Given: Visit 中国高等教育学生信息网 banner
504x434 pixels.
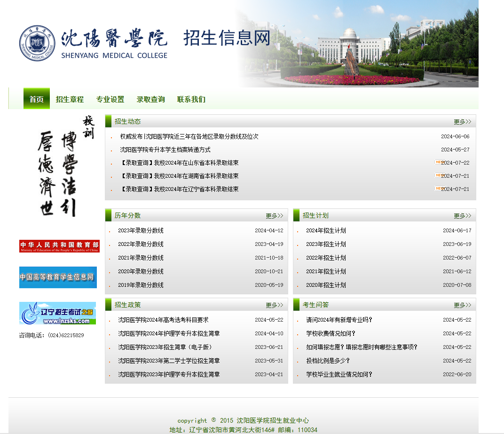Looking at the screenshot, I should click(57, 277).
